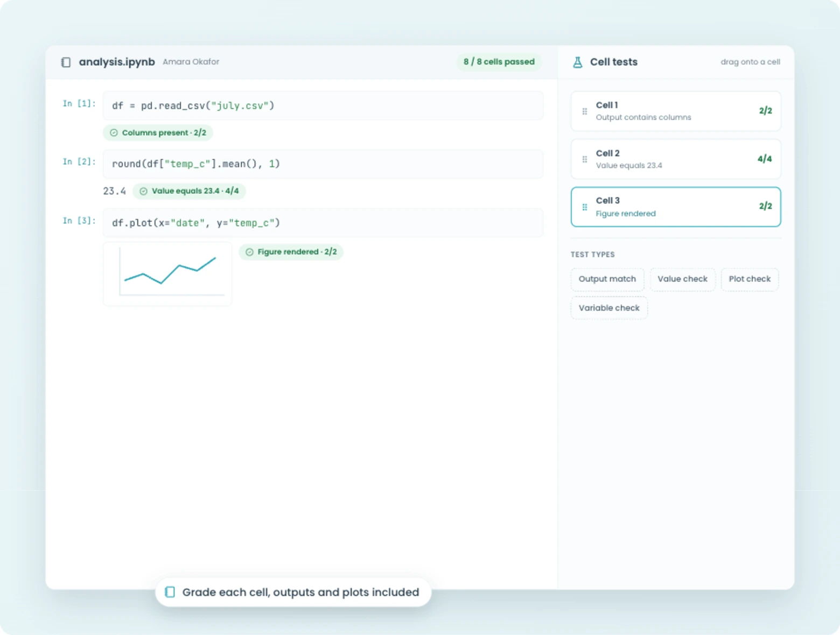Click the Columns present 2/2 badge

pos(158,133)
